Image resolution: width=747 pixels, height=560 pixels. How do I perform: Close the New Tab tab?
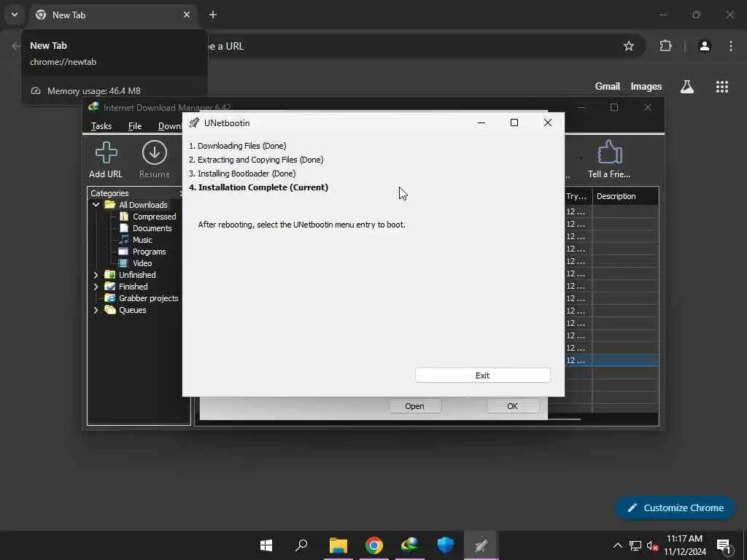point(187,15)
